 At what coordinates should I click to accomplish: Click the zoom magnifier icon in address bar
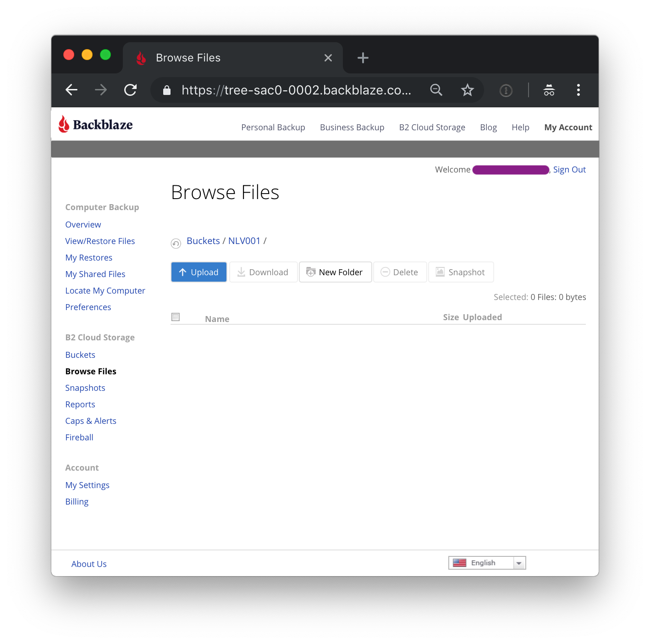(436, 90)
